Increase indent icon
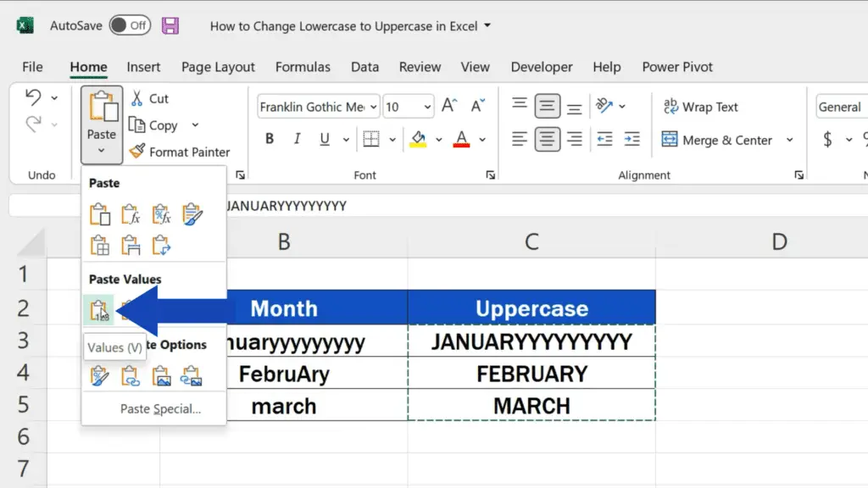868x488 pixels. pyautogui.click(x=632, y=139)
